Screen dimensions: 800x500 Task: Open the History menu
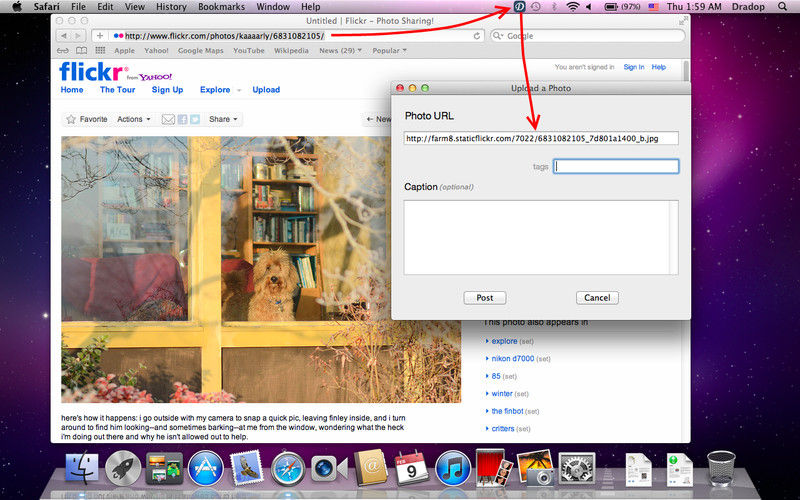[x=171, y=7]
